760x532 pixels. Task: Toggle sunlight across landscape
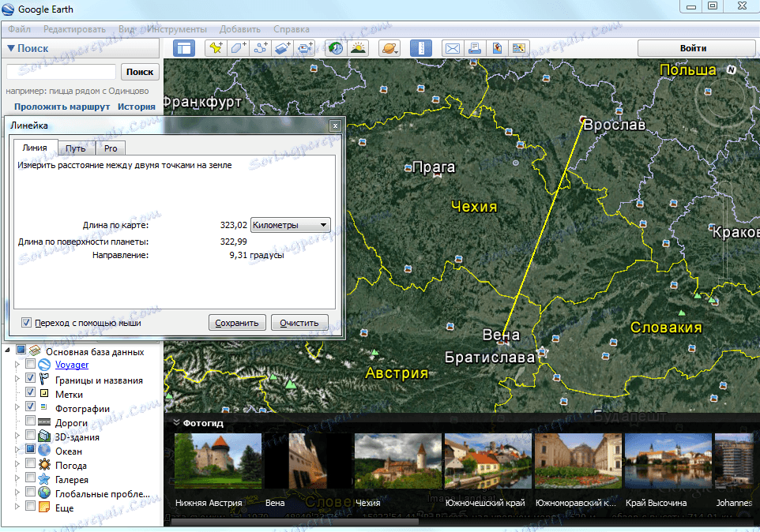coord(357,48)
